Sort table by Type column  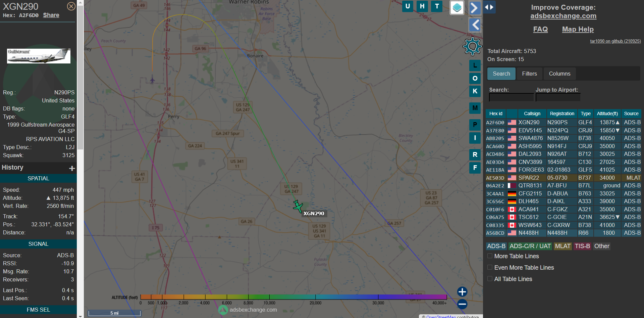tap(586, 113)
